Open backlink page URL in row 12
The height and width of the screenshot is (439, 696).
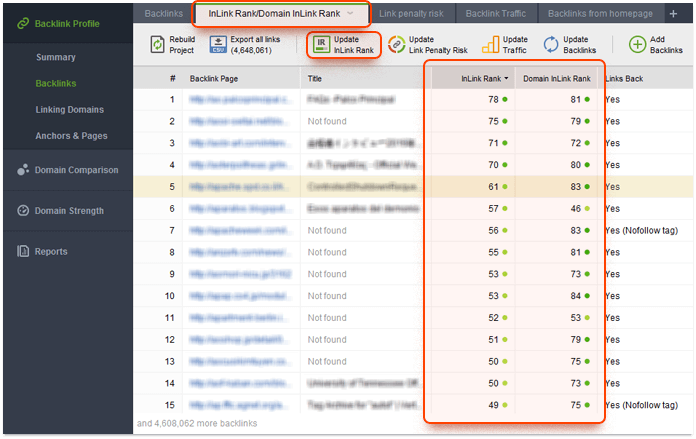click(241, 340)
